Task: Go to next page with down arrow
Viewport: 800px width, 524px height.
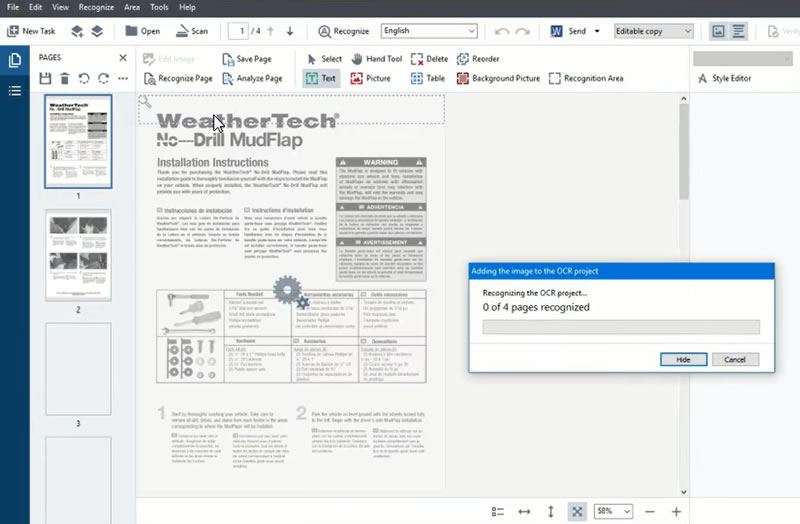Action: pyautogui.click(x=290, y=31)
